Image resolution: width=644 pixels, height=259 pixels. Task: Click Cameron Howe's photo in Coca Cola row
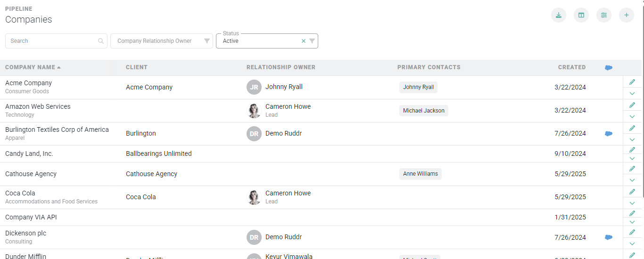click(254, 197)
